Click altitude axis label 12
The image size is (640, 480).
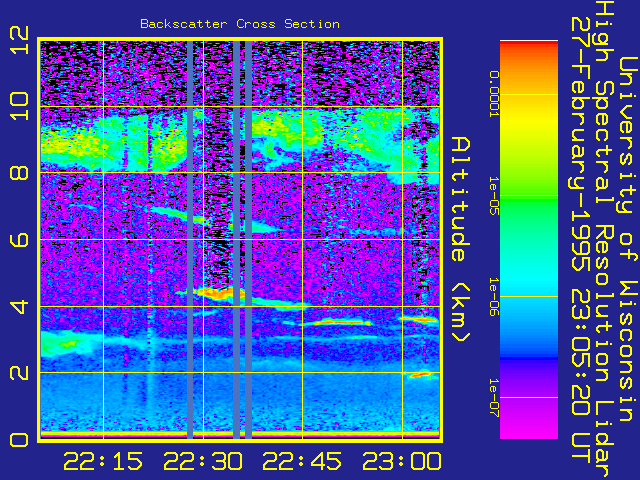click(x=20, y=40)
